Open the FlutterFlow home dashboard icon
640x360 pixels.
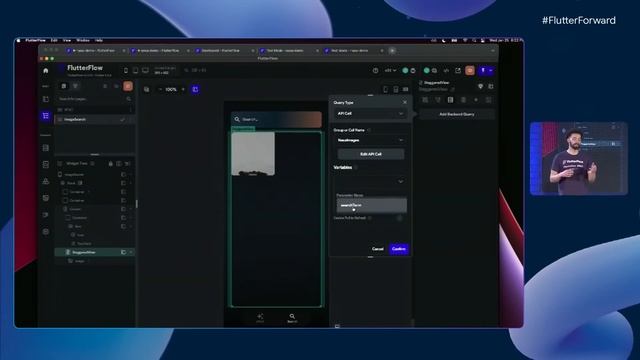point(46,71)
